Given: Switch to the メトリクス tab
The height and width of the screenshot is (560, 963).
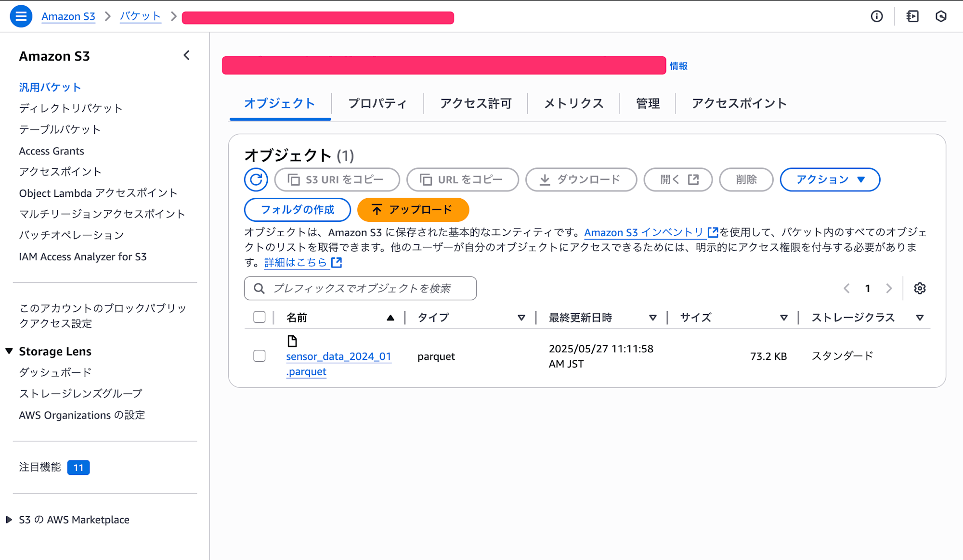Looking at the screenshot, I should 573,103.
